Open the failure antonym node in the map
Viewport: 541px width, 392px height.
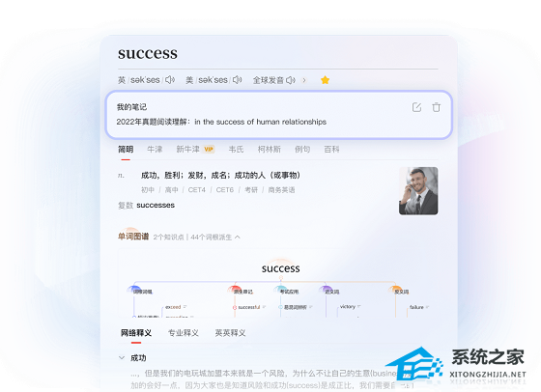pos(416,307)
